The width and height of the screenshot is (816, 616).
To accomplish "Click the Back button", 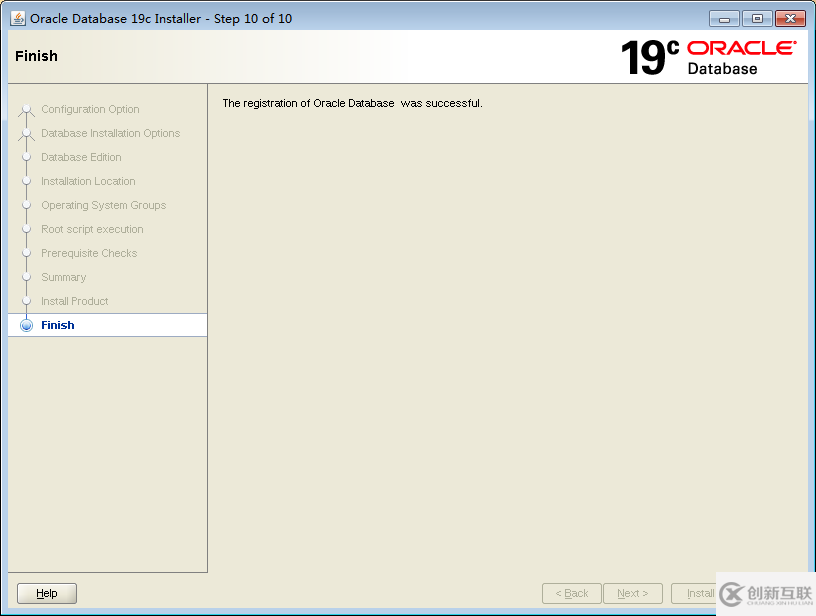I will [571, 593].
